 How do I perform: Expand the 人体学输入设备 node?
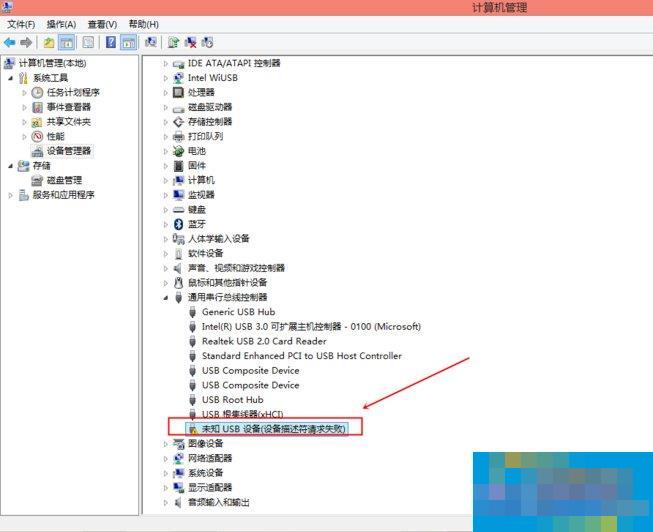[166, 239]
